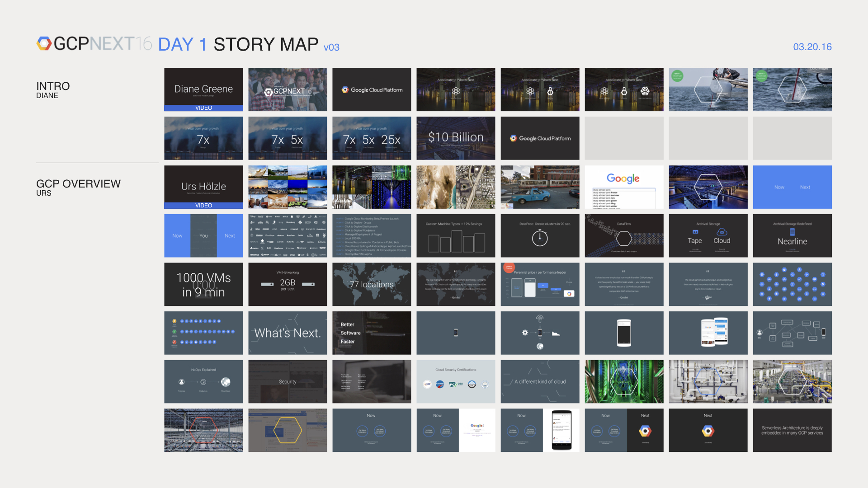Click the Google Cloud hexagon logo in the title
This screenshot has width=868, height=488.
(x=44, y=43)
